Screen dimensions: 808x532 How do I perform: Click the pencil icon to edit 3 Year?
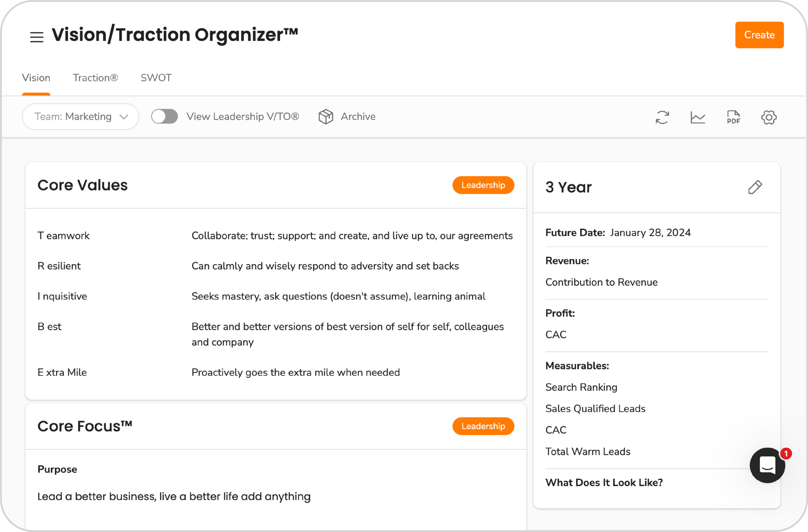tap(755, 187)
